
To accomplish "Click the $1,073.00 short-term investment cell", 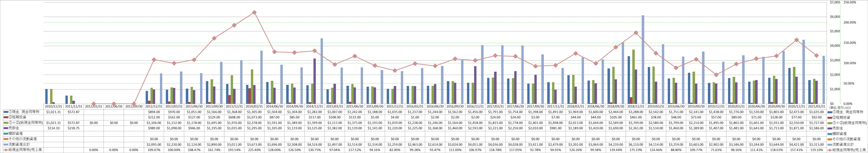I will 254,117.
